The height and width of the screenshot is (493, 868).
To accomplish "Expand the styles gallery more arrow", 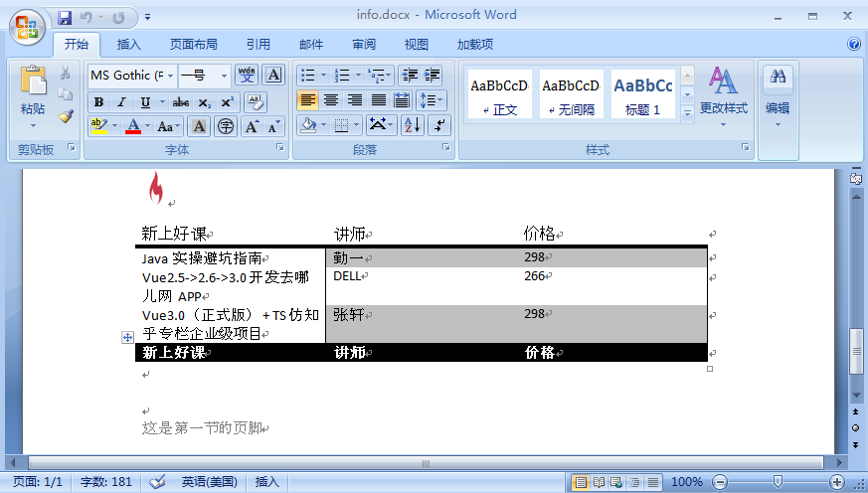I will coord(687,113).
